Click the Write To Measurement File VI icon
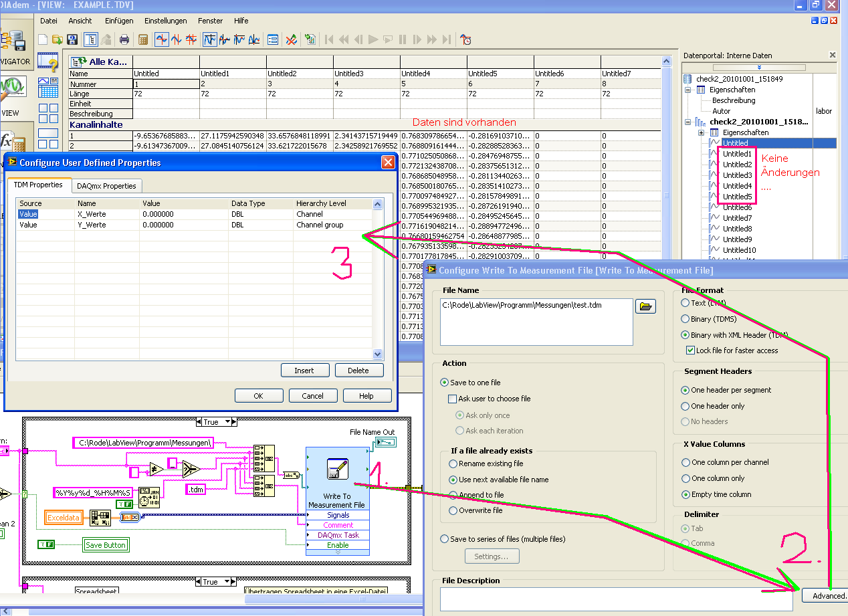This screenshot has width=848, height=616. pyautogui.click(x=336, y=470)
